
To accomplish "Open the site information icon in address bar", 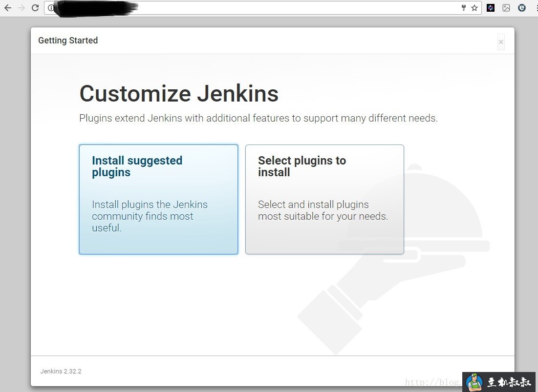I will [51, 8].
